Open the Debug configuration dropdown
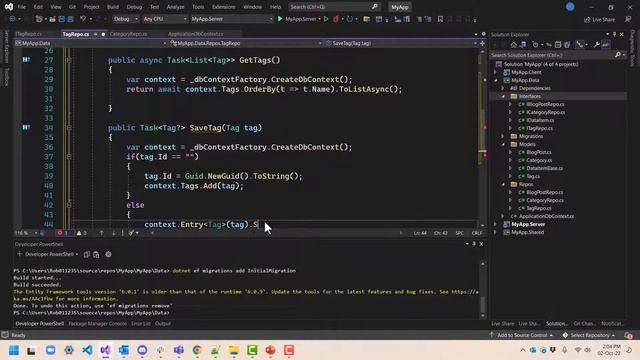This screenshot has width=640, height=360. click(125, 19)
